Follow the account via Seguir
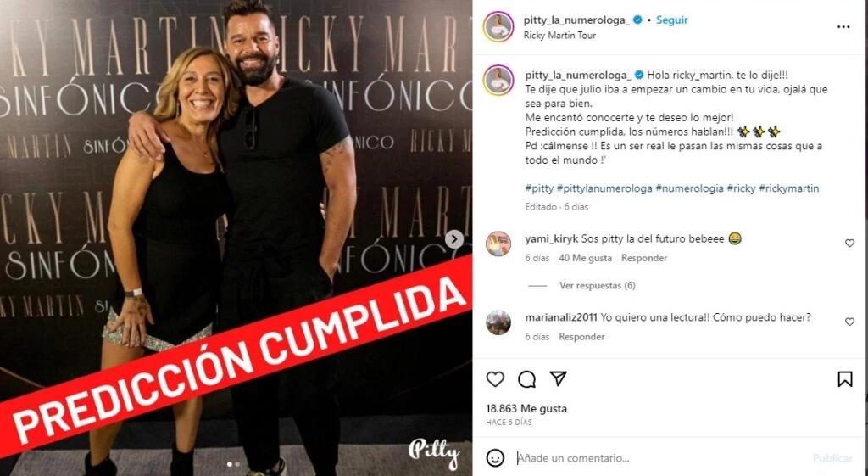Screen dimensions: 868x476 point(671,20)
